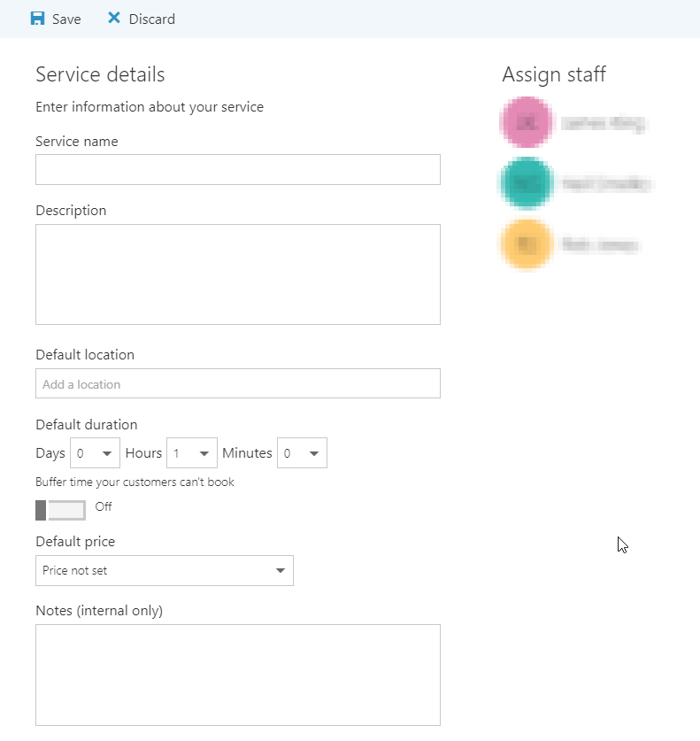Click the Notes (internal only) text area

(238, 675)
